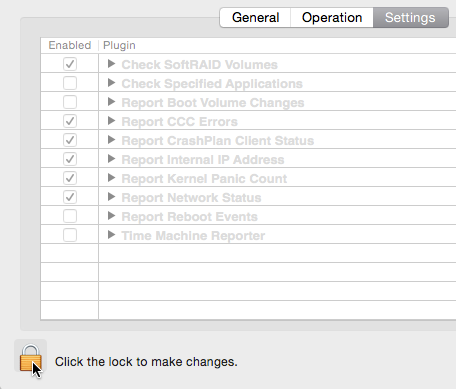Expand Report Boot Volume Changes triangle

click(x=112, y=102)
